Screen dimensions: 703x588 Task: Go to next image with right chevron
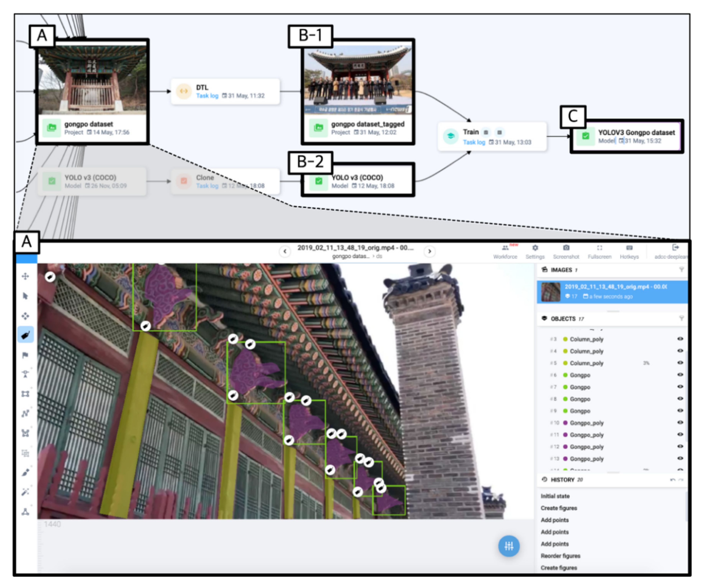(430, 251)
